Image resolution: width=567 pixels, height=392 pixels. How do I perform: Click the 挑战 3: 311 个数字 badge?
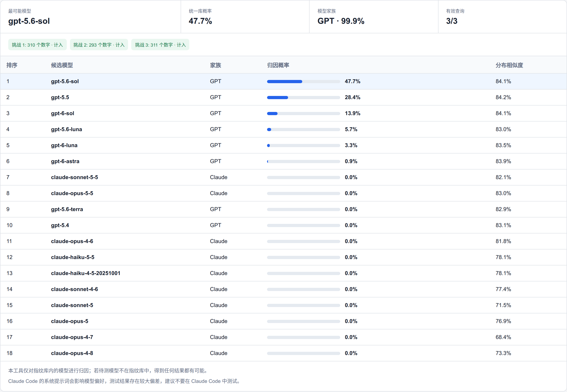coord(160,45)
